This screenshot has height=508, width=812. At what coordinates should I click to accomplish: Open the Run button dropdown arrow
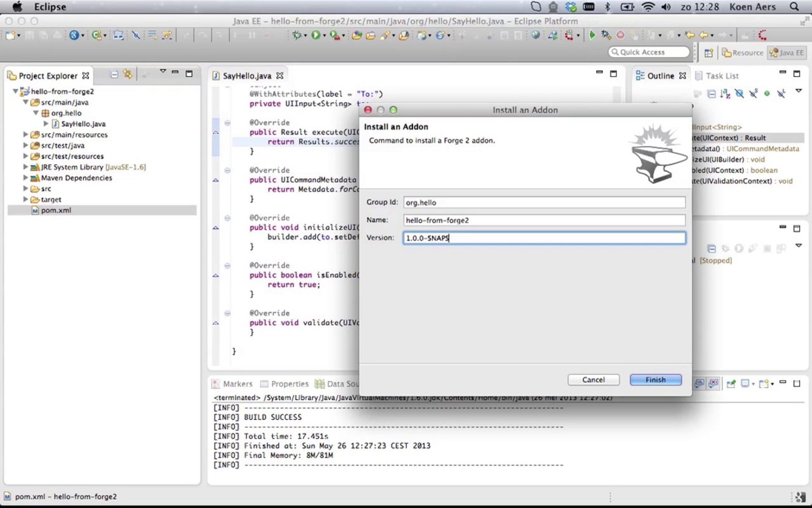click(x=324, y=36)
